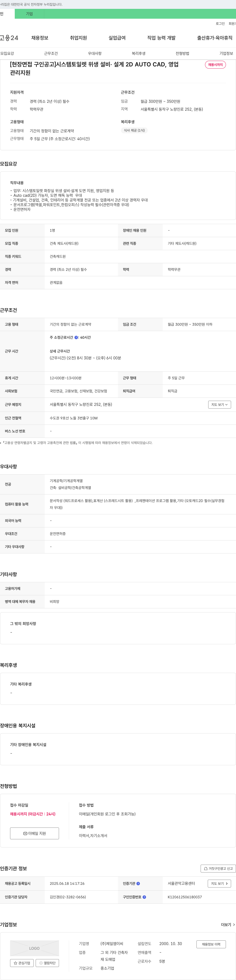Block viewing with the 열람차단 button
Image resolution: width=236 pixels, height=980 pixels.
click(47, 963)
